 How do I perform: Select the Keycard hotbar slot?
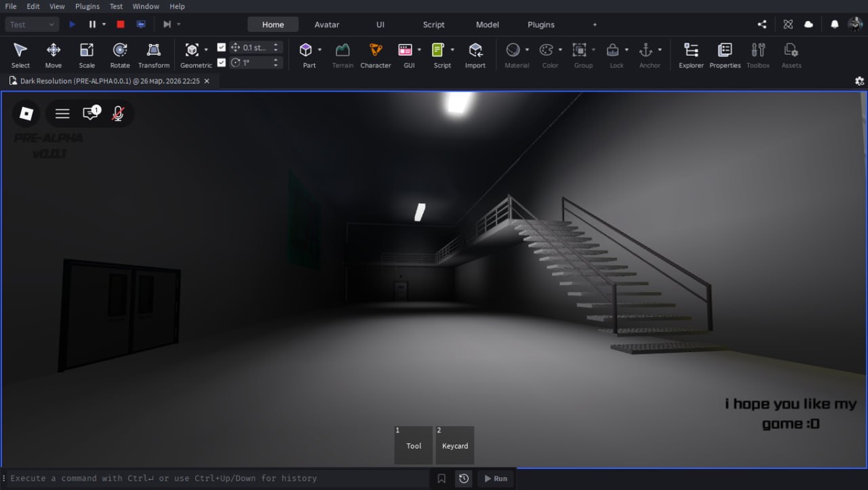455,445
